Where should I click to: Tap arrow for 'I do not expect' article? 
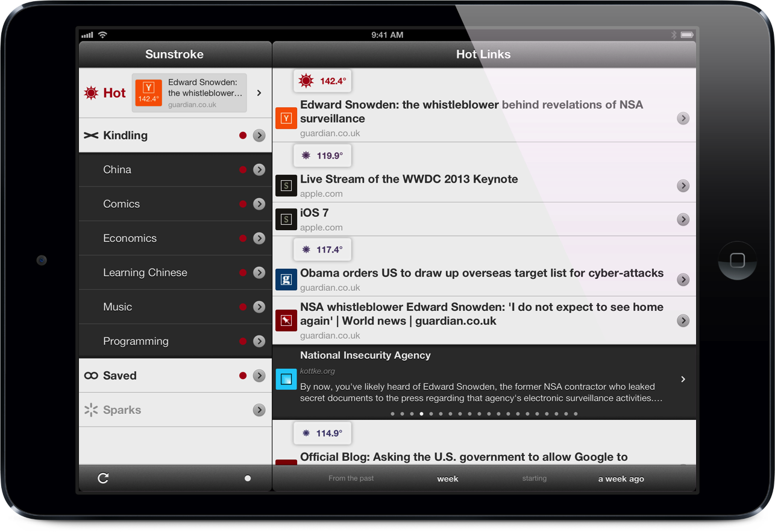(x=683, y=321)
